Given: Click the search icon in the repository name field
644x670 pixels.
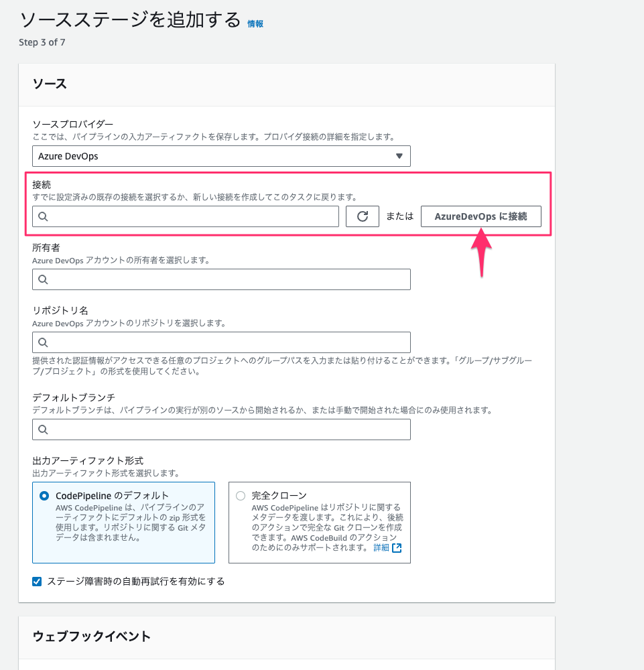Looking at the screenshot, I should click(x=43, y=342).
